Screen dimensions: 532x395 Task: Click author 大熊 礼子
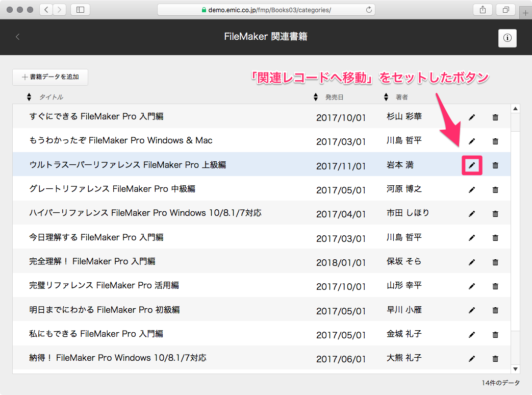(404, 358)
